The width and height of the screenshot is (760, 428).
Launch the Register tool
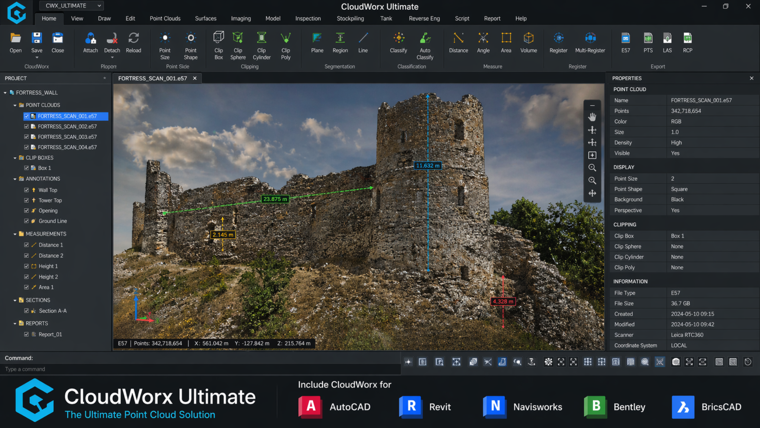point(558,38)
